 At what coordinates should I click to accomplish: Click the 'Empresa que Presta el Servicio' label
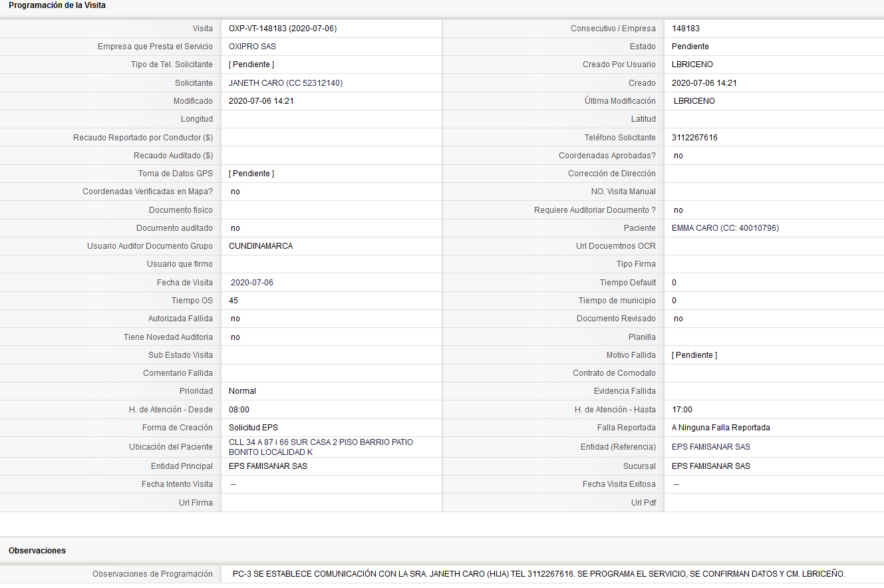[156, 47]
